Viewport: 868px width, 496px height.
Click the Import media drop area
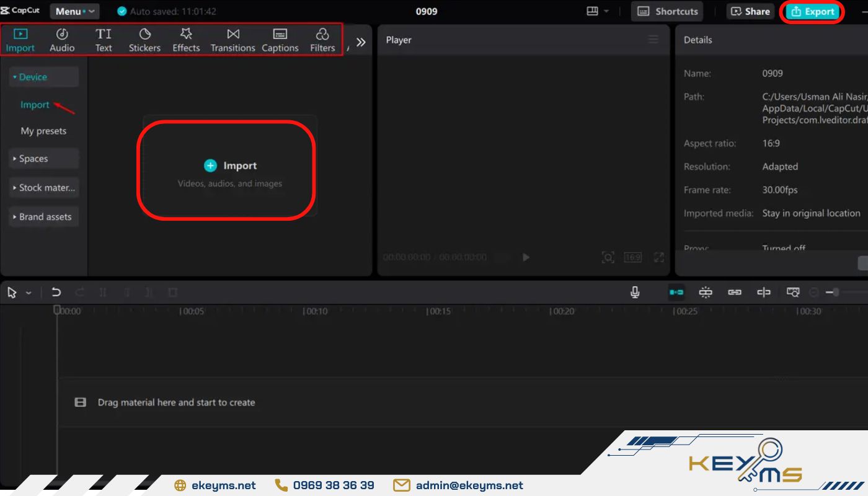[230, 166]
